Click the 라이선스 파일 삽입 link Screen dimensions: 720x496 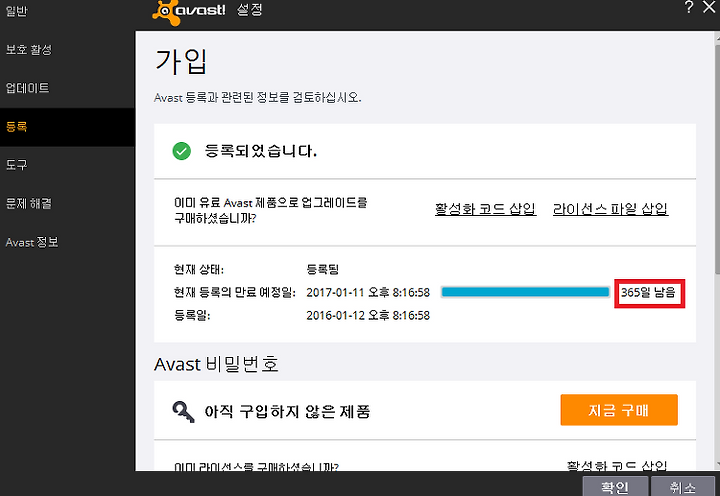point(610,209)
